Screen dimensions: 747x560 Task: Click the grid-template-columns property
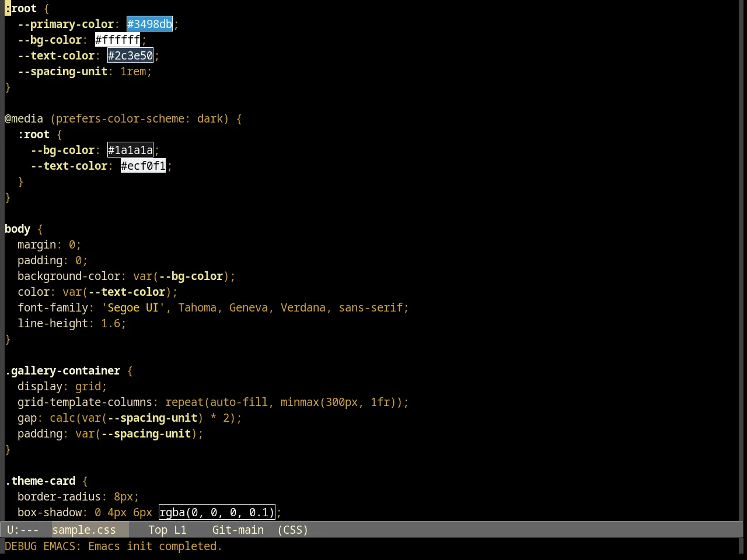coord(85,402)
